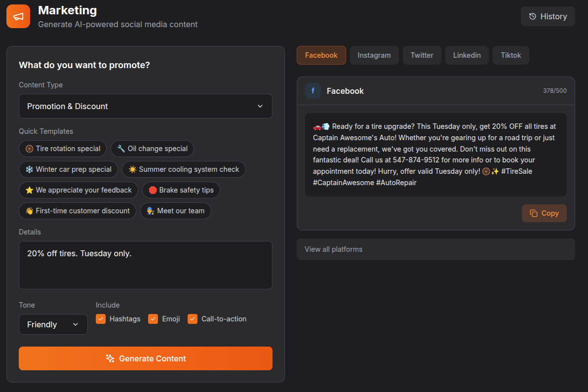This screenshot has width=588, height=392.
Task: Open the History panel
Action: pos(548,16)
